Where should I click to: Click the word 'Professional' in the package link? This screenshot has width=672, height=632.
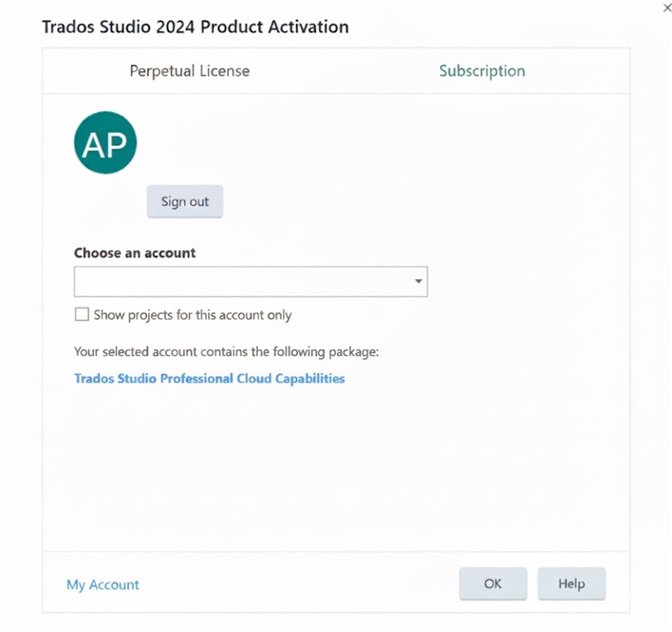tap(197, 379)
